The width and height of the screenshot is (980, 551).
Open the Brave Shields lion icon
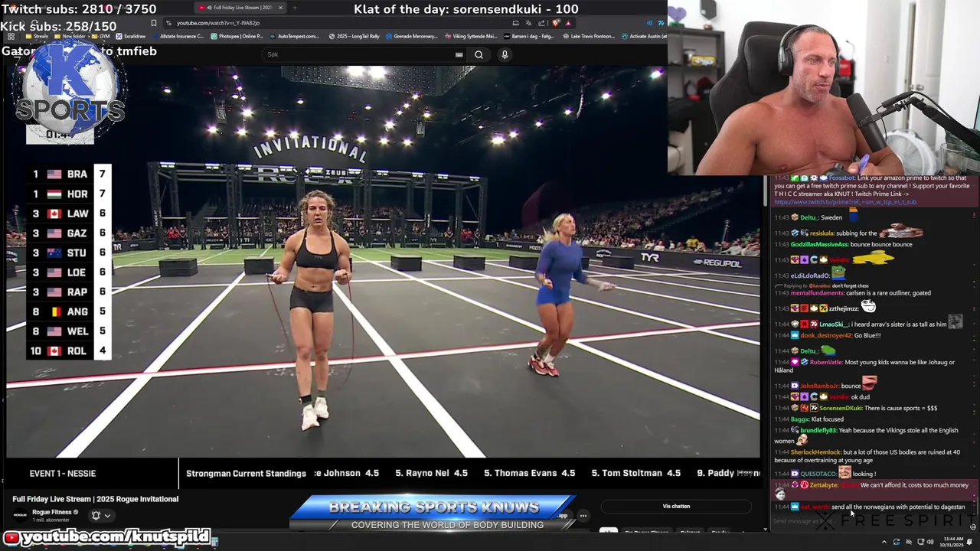(x=556, y=23)
